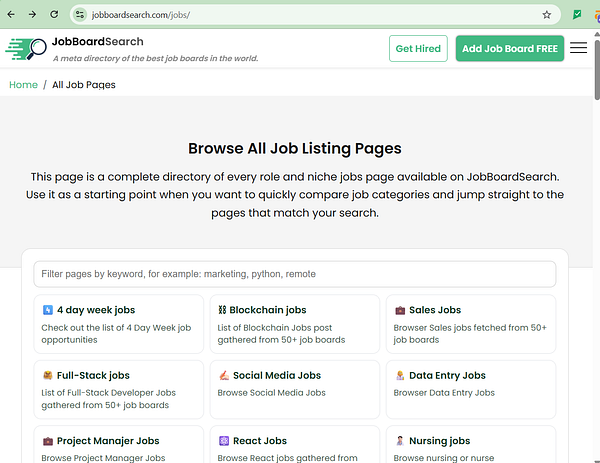The width and height of the screenshot is (600, 463).
Task: Go to Home breadcrumb link
Action: pos(23,85)
